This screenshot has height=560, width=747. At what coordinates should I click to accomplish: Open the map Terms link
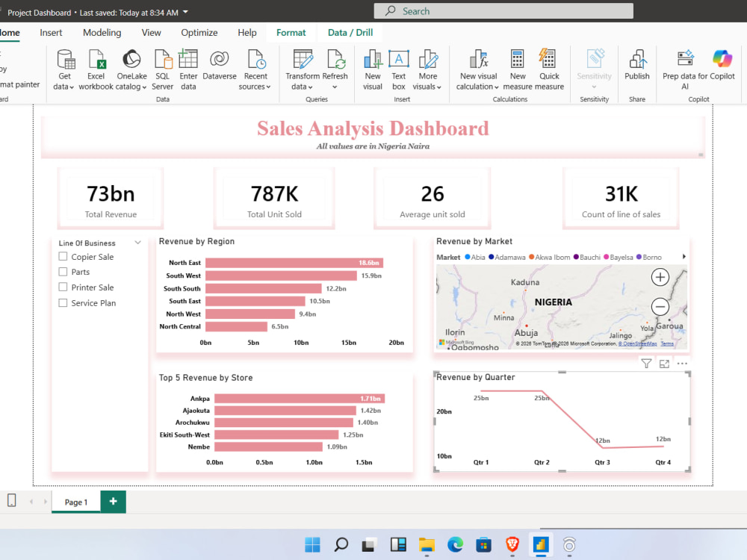point(667,343)
